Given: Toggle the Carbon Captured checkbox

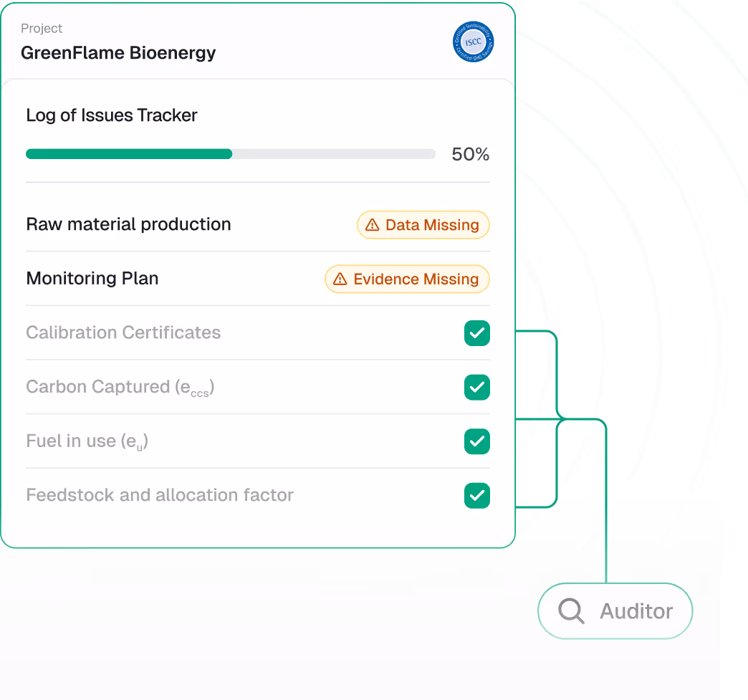Looking at the screenshot, I should [x=477, y=387].
